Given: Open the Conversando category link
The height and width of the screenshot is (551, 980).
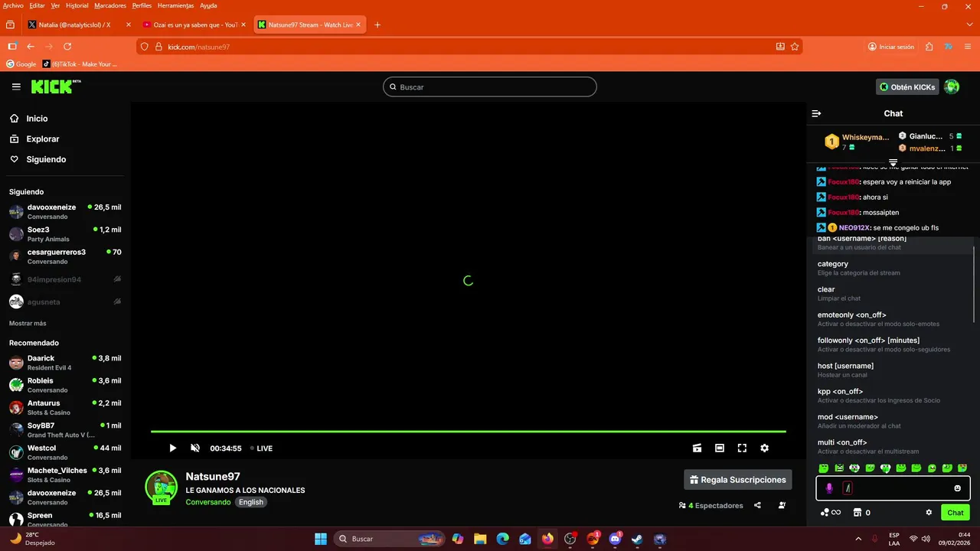Looking at the screenshot, I should 207,502.
